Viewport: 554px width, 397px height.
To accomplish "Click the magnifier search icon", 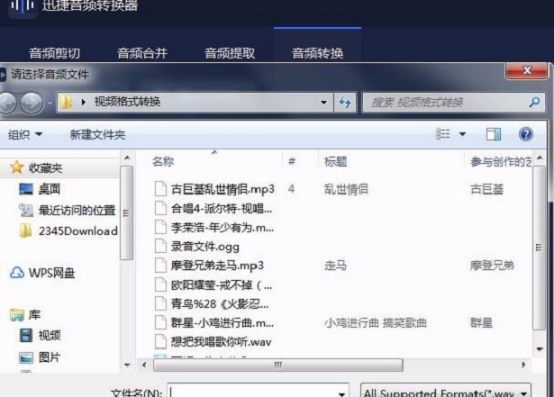I will 534,102.
